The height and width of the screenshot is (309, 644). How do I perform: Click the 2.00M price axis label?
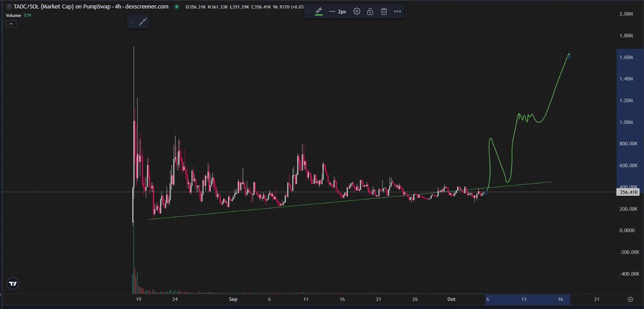click(x=626, y=14)
